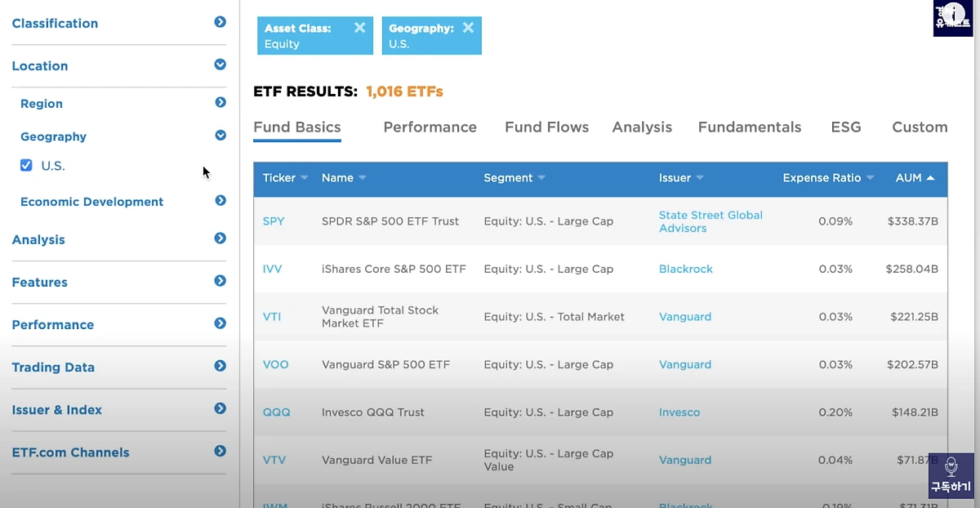Collapse the Geography subsection
980x508 pixels.
220,136
